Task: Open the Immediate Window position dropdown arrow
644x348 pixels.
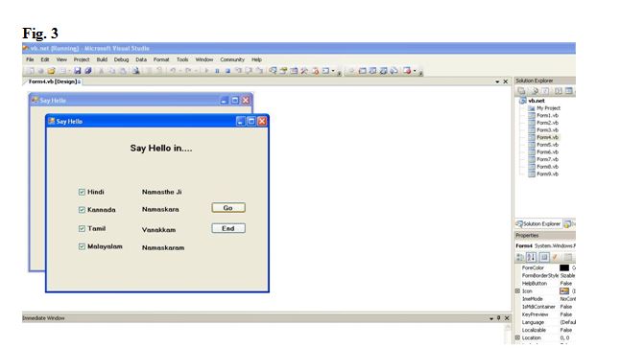Action: tap(491, 318)
